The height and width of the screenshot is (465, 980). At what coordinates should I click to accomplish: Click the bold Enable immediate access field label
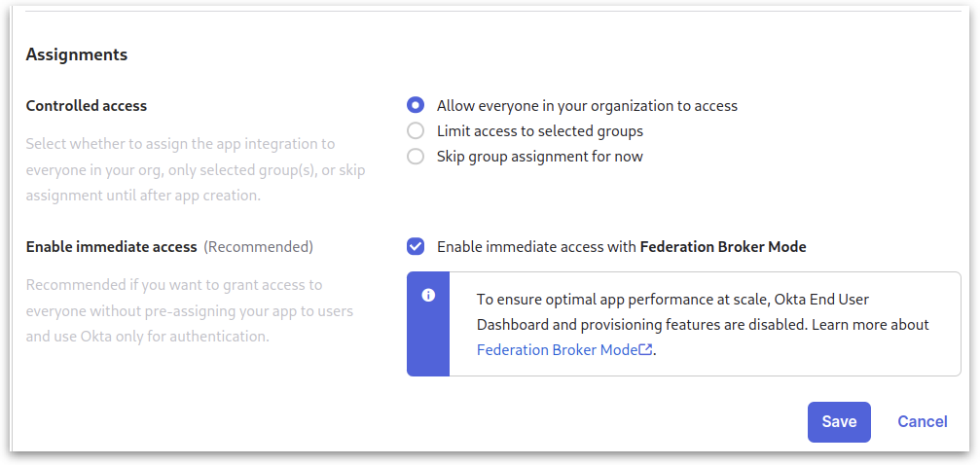[x=111, y=246]
